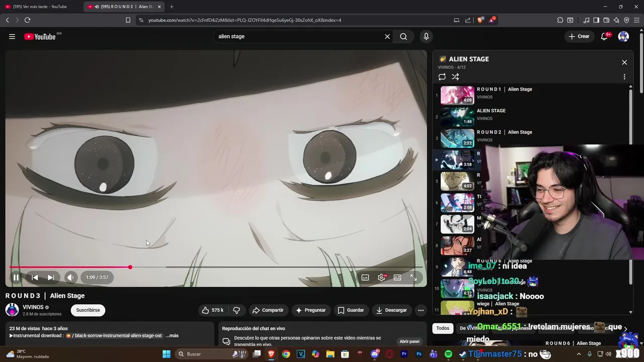Subscribe with the Suscribirse button

pyautogui.click(x=88, y=310)
